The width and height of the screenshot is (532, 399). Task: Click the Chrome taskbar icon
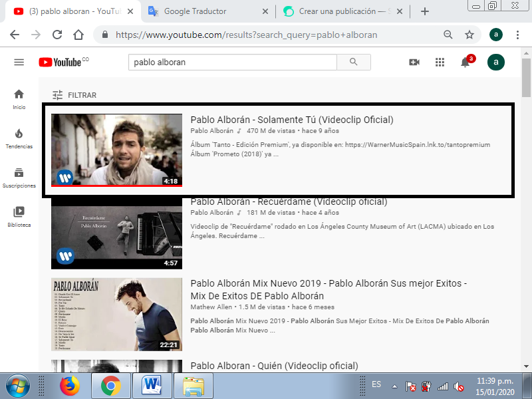pos(110,386)
